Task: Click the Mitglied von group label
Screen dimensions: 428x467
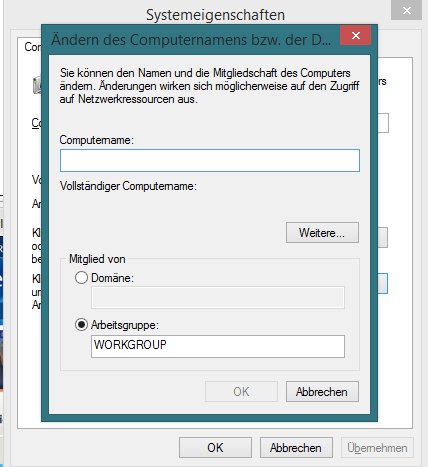Action: 97,259
